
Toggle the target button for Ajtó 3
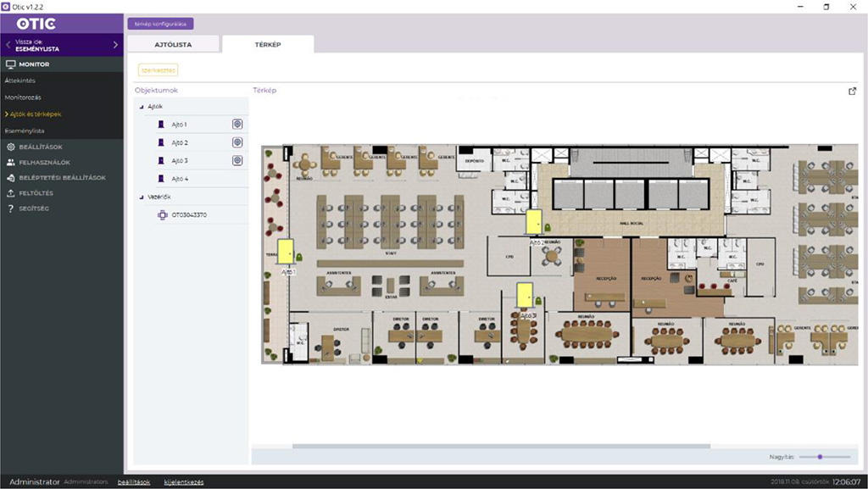237,160
